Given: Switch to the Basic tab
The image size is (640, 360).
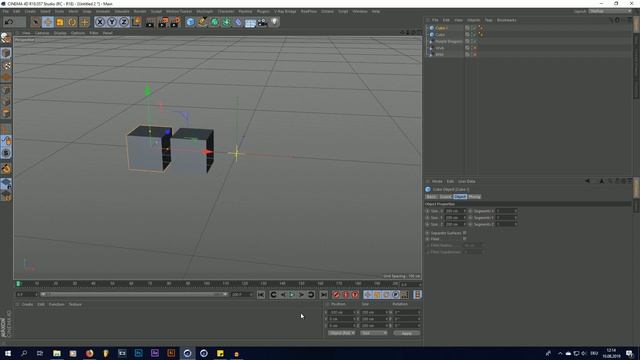Looking at the screenshot, I should tap(431, 197).
